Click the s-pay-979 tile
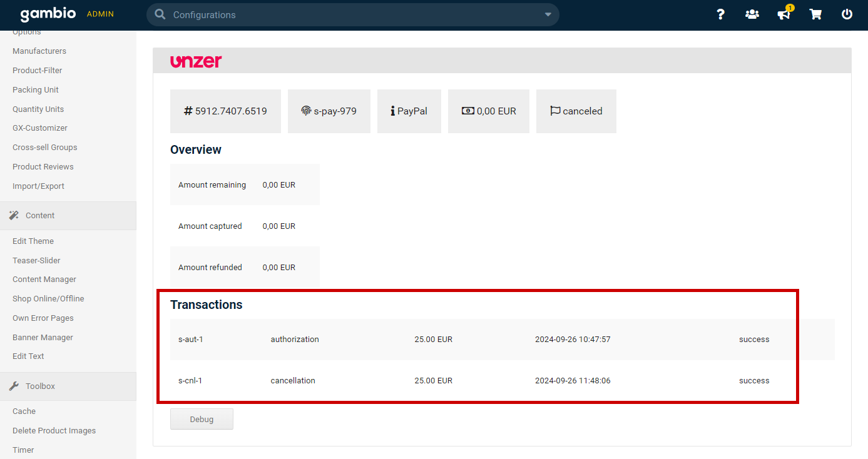This screenshot has height=459, width=868. [329, 111]
